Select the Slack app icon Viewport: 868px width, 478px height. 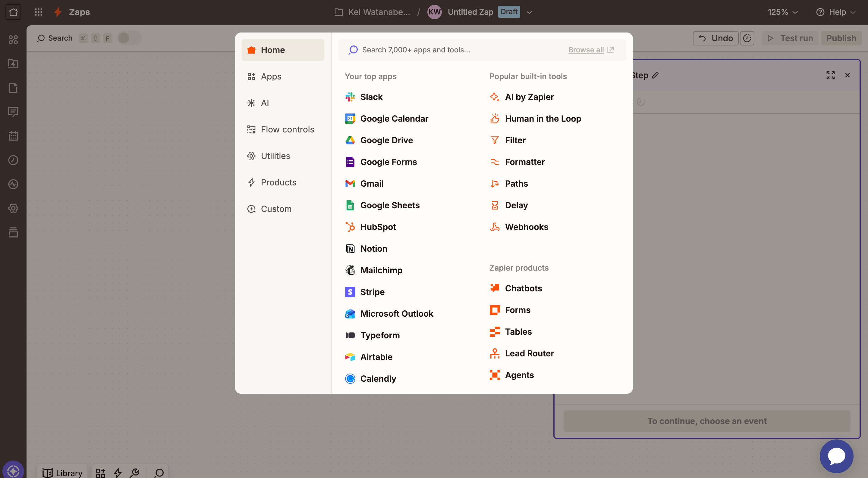pos(350,97)
